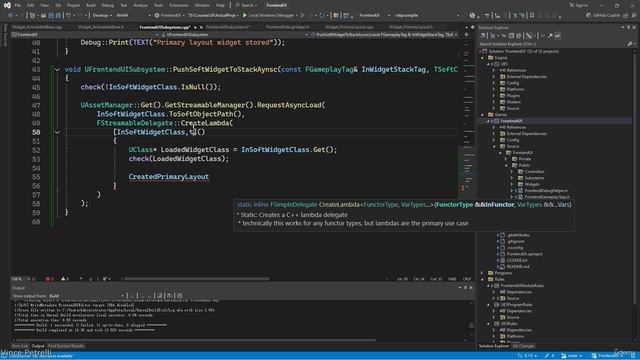Click the Visual Studio logo icon

(x=7, y=5)
